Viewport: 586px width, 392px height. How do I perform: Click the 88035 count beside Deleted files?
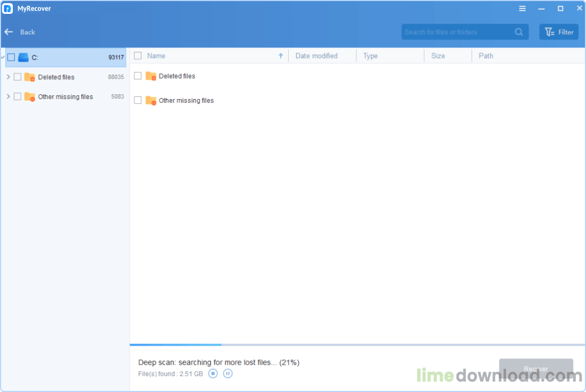(x=116, y=77)
